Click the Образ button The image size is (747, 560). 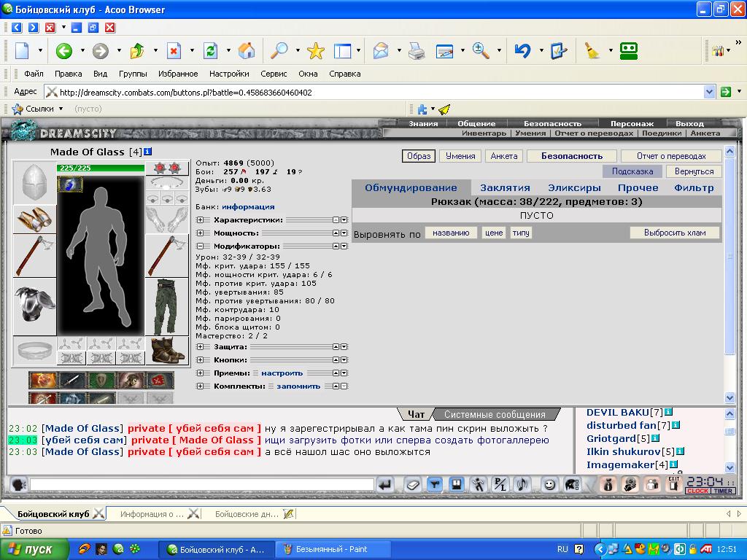[419, 156]
